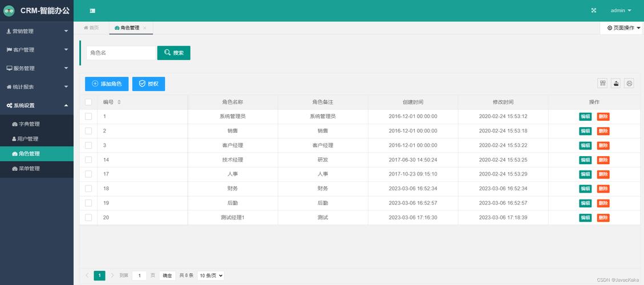This screenshot has height=285, width=644.
Task: Click the jump-to-page number input
Action: 139,275
